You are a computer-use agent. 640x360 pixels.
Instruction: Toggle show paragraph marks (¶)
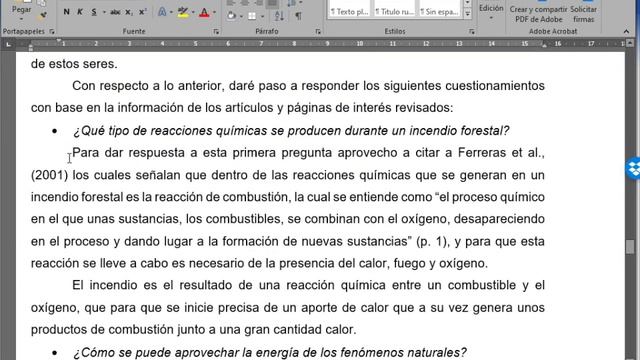tap(298, 16)
